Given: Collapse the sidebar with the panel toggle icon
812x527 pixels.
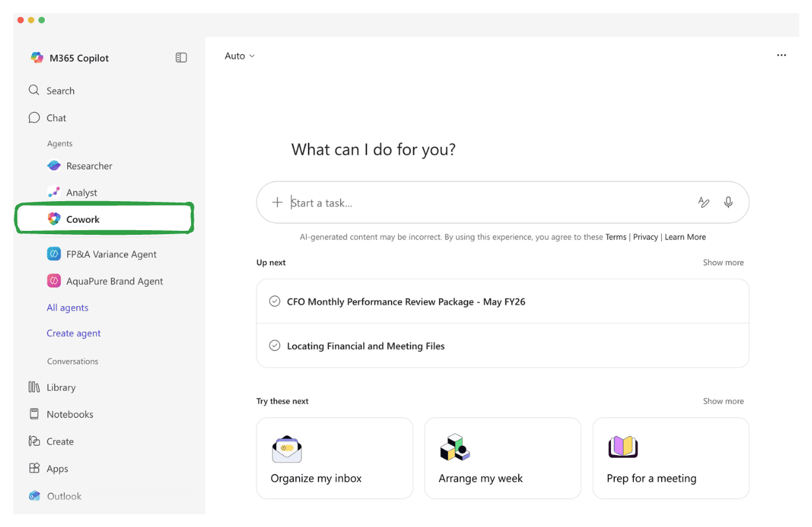Looking at the screenshot, I should point(181,58).
